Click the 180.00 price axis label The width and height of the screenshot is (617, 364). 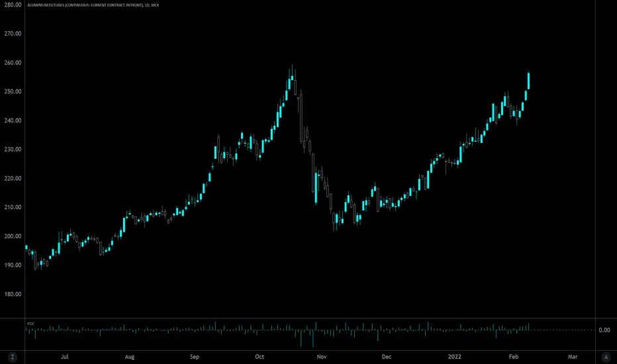13,294
